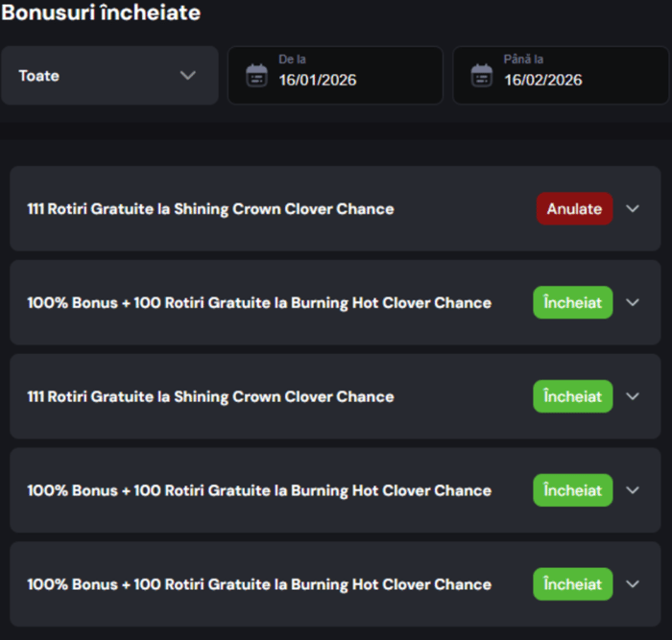Open the first 100% Bonus + 100 Rotiri entry
Viewport: 672px width, 640px height.
pos(335,302)
